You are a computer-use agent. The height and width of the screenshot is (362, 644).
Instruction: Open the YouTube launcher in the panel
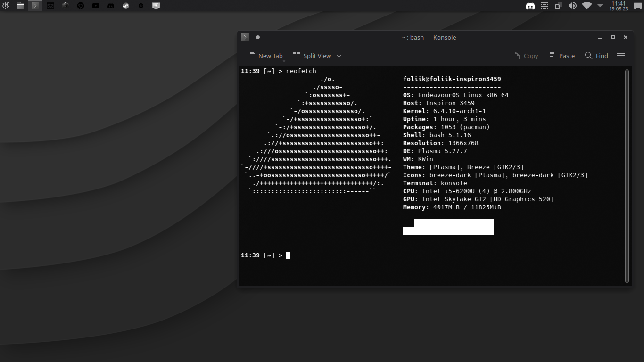point(96,6)
